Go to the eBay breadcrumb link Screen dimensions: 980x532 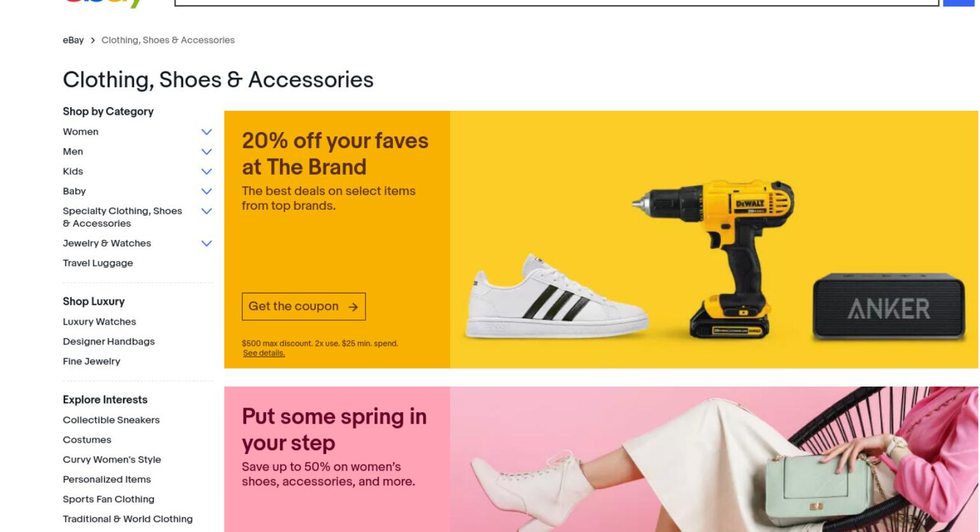click(x=73, y=40)
